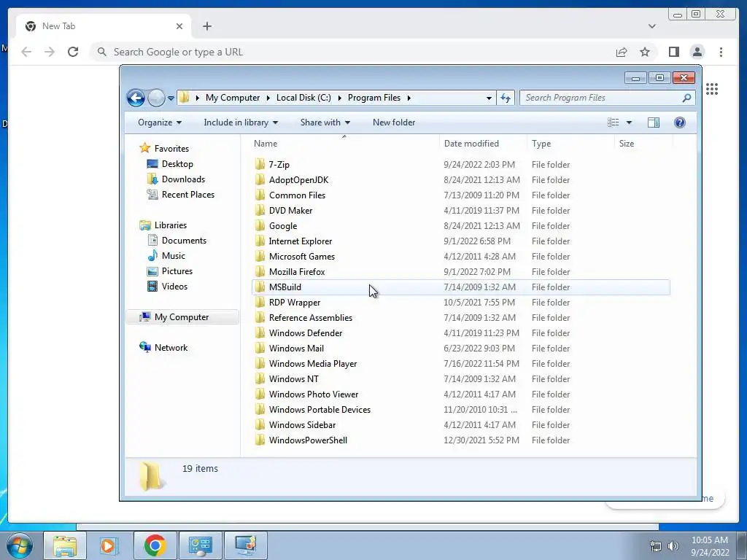The height and width of the screenshot is (560, 747).
Task: Refresh the Program Files folder view
Action: coord(505,98)
